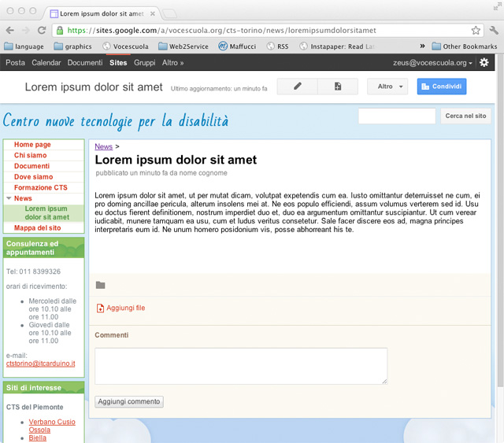Collapse the News tree item arrow
Image resolution: width=504 pixels, height=443 pixels.
coord(9,199)
